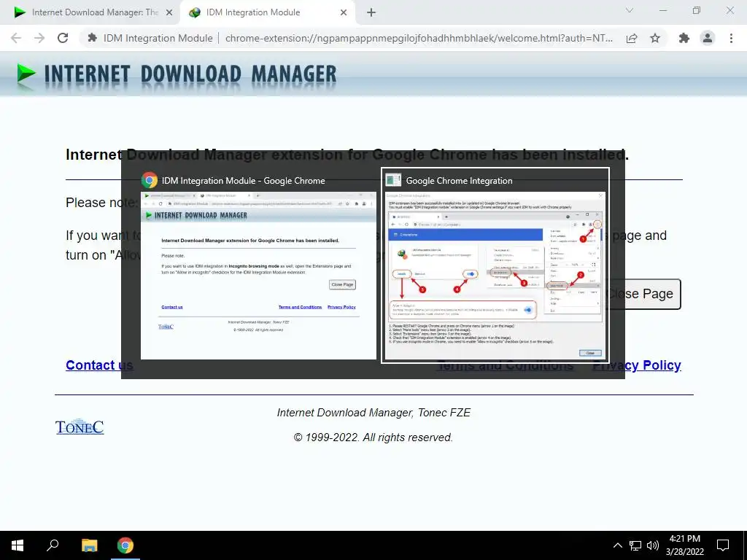Open File Explorer from taskbar
Image resolution: width=747 pixels, height=560 pixels.
pos(90,545)
